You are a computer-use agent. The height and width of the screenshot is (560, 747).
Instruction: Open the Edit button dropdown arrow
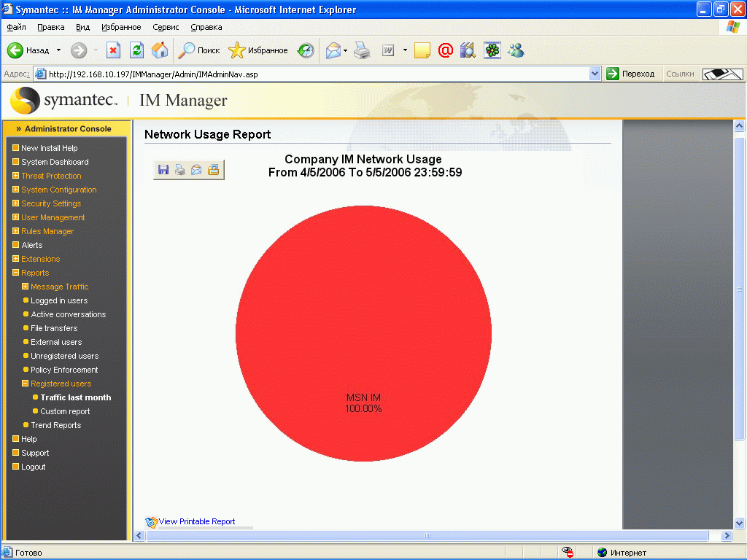405,50
